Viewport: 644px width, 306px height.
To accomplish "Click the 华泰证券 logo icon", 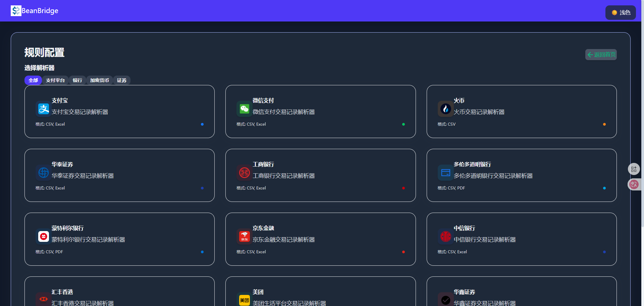I will coord(44,173).
